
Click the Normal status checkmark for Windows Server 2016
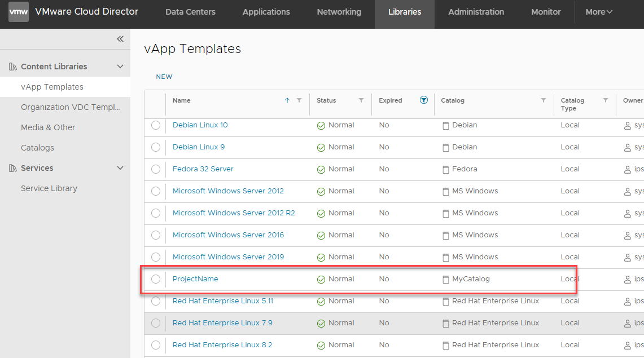pyautogui.click(x=321, y=236)
